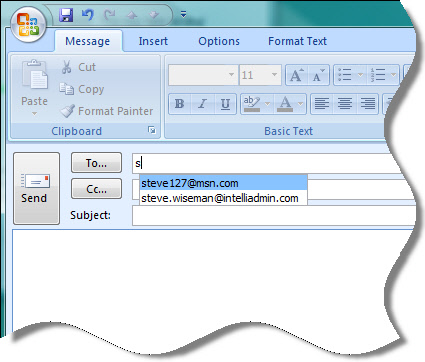Open address book with Cc button
This screenshot has height=362, width=425.
[x=96, y=189]
